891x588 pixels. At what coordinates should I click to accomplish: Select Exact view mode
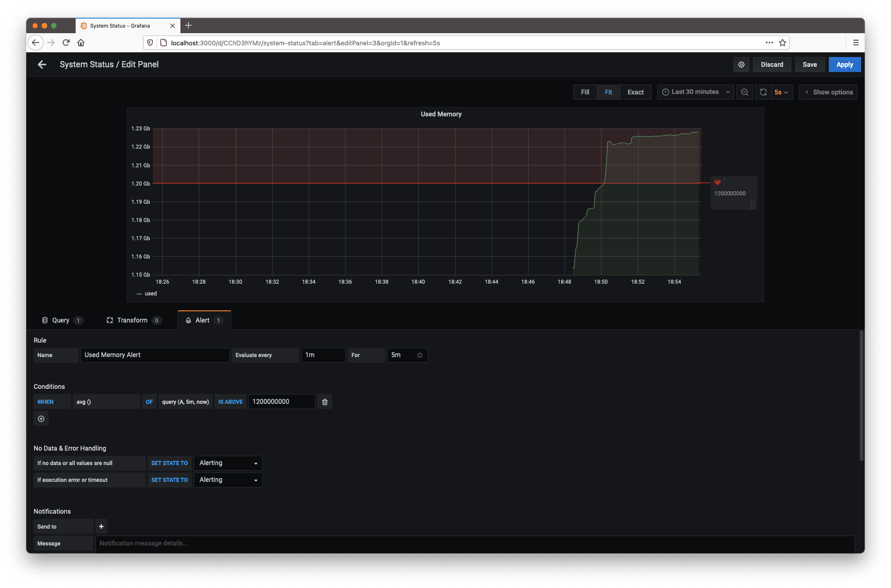click(x=635, y=92)
